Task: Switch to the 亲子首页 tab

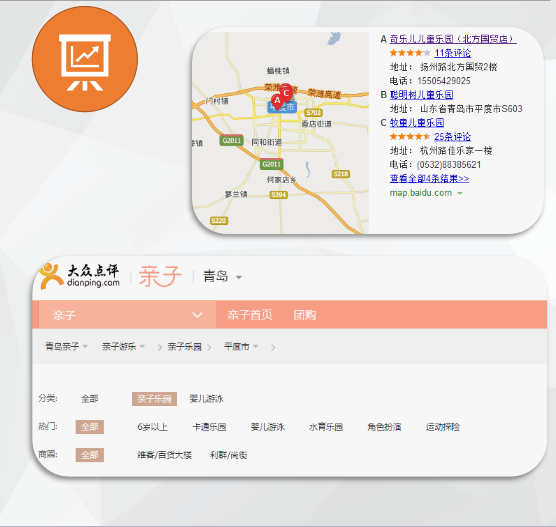Action: click(250, 315)
